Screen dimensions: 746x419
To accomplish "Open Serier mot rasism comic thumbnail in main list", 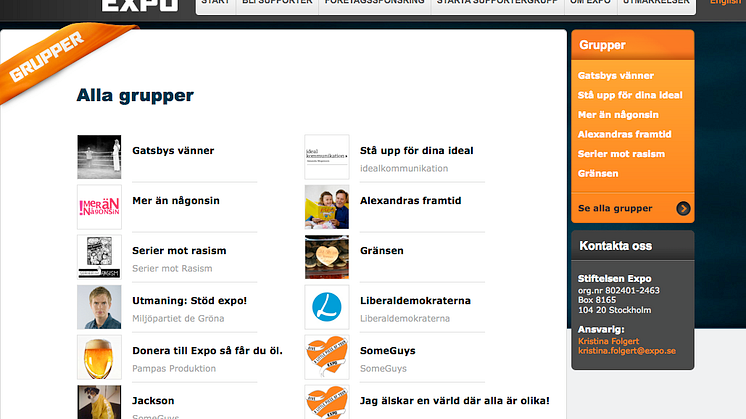I will 99,257.
